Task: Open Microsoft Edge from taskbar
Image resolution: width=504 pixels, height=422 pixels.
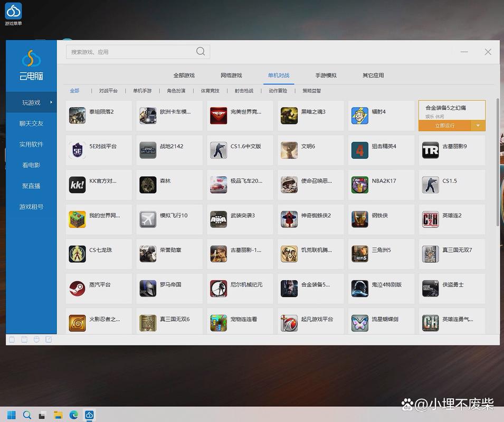Action: 74,415
